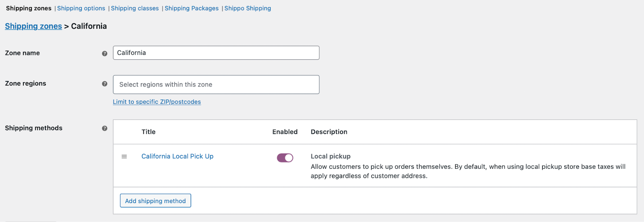The width and height of the screenshot is (644, 222).
Task: Click the drag handle for California Local Pick Up
Action: click(x=124, y=156)
